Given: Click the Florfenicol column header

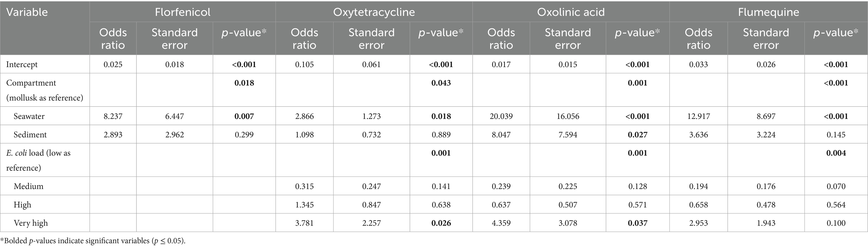Looking at the screenshot, I should coord(182,12).
